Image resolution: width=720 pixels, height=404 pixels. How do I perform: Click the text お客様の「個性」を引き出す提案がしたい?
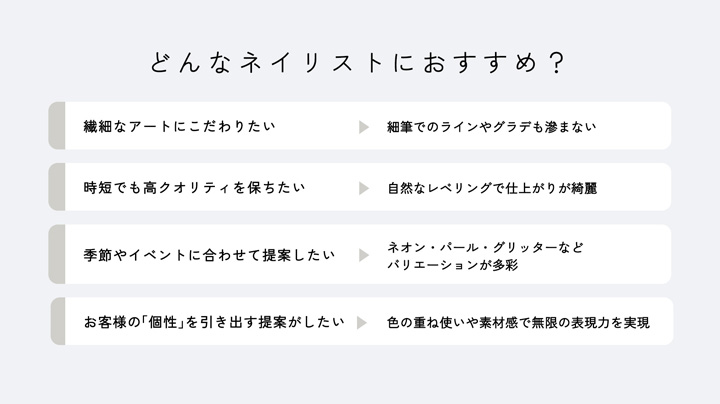click(214, 322)
